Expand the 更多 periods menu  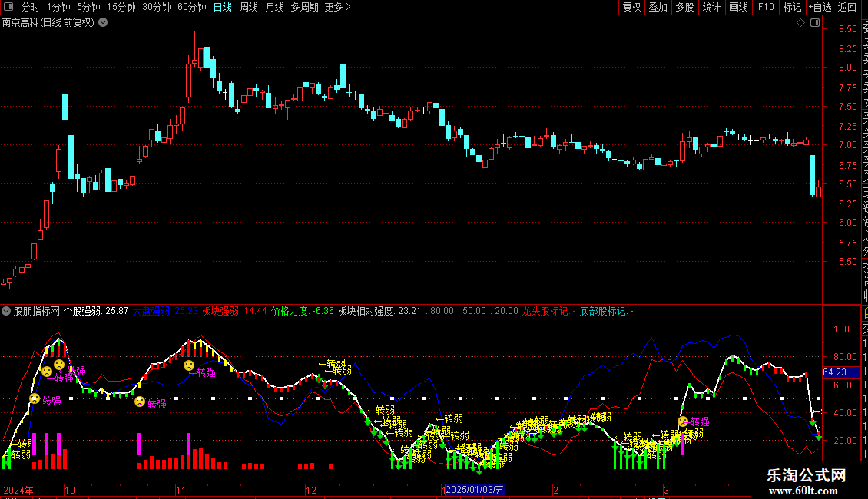[x=337, y=7]
